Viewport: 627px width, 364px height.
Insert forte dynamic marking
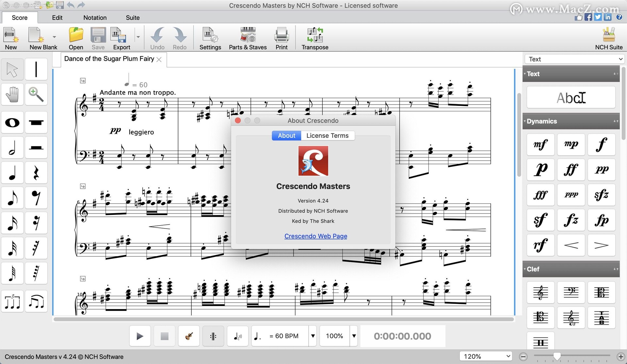point(601,144)
